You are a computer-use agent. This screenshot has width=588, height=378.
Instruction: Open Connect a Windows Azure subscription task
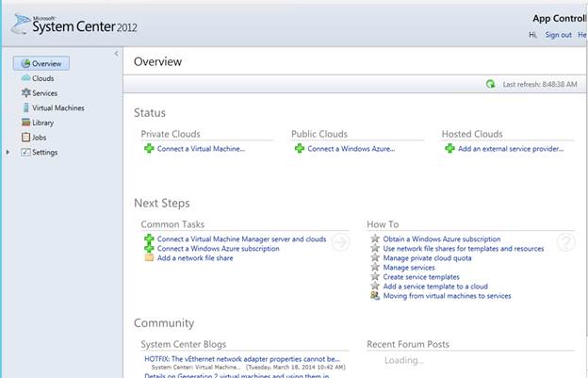[219, 249]
